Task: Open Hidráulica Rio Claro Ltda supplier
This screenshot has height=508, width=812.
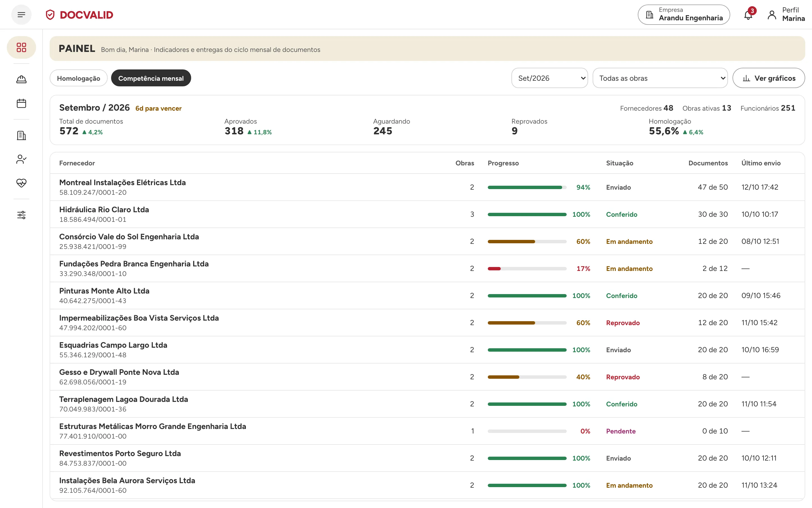Action: click(104, 210)
